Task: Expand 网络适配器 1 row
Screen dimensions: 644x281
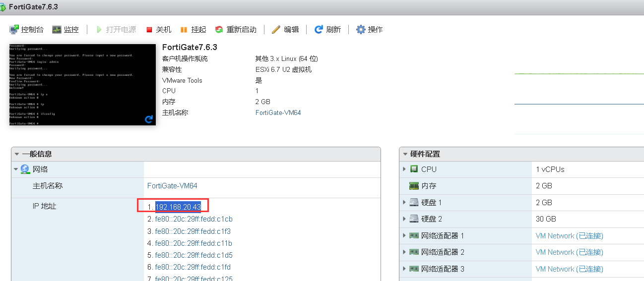Action: (404, 236)
